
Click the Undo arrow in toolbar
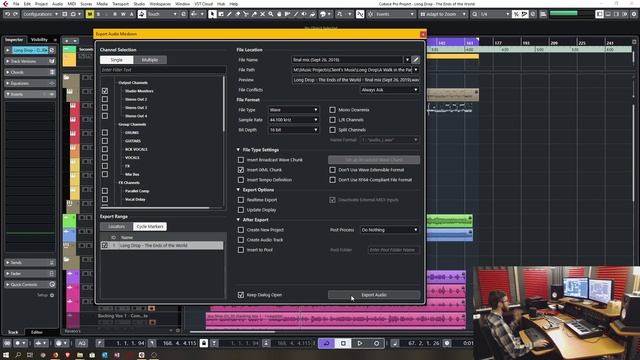coord(7,14)
